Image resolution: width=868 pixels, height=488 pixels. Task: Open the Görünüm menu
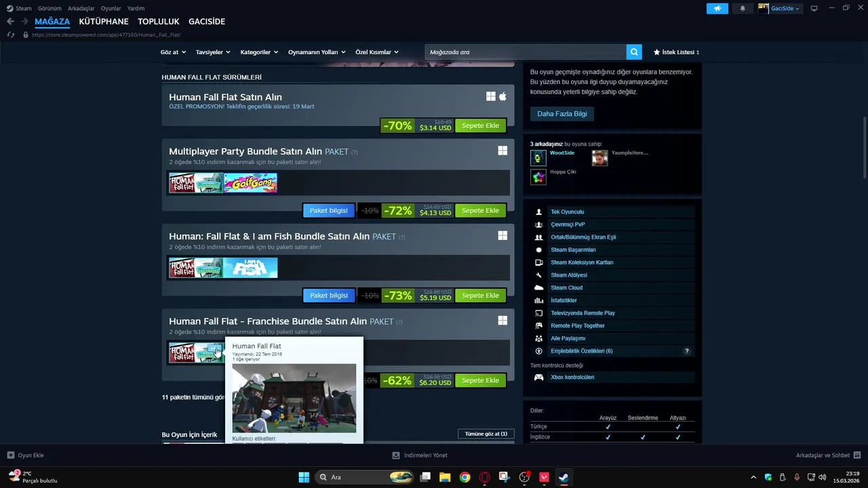(x=50, y=8)
